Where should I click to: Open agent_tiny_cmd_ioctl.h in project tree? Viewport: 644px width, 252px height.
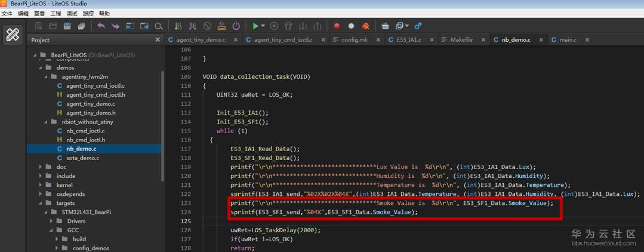pyautogui.click(x=95, y=94)
